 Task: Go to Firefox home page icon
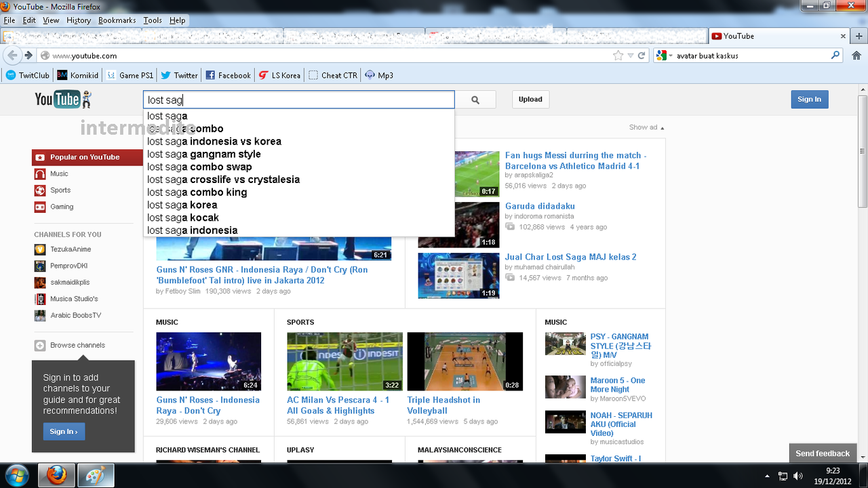[x=857, y=56]
